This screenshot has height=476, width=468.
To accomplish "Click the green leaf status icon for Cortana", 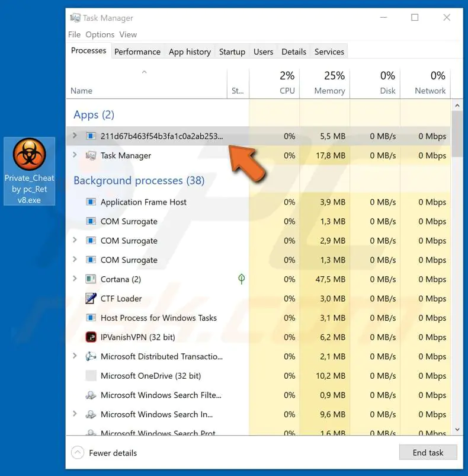I will [241, 279].
